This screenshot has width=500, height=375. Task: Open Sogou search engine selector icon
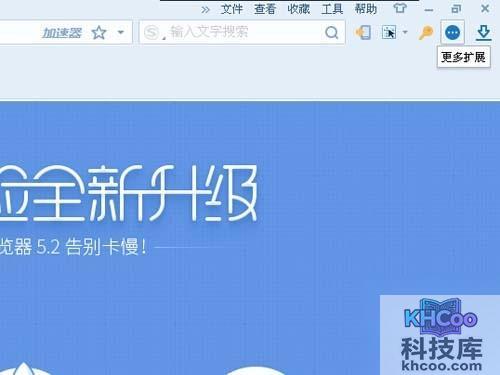(153, 33)
